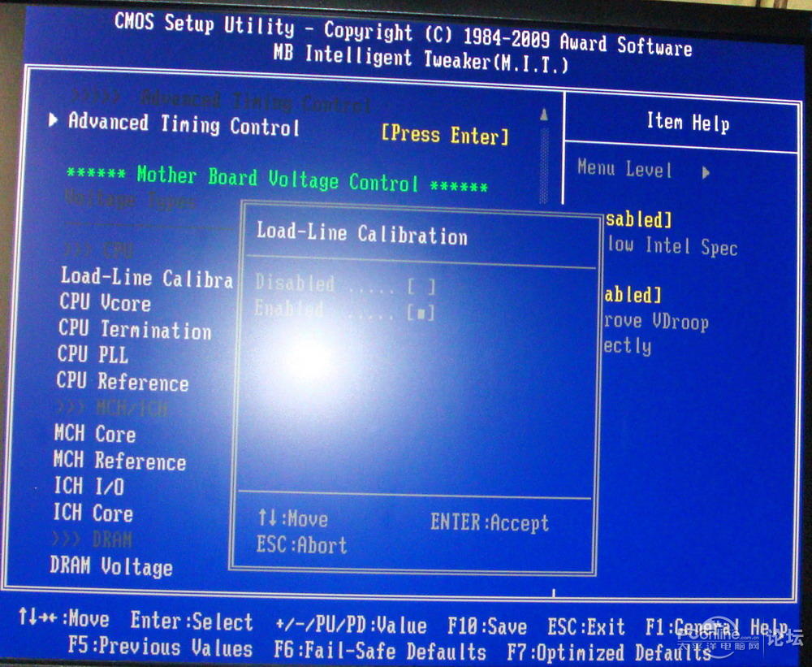Select the MCH Reference item
812x667 pixels.
click(x=120, y=461)
